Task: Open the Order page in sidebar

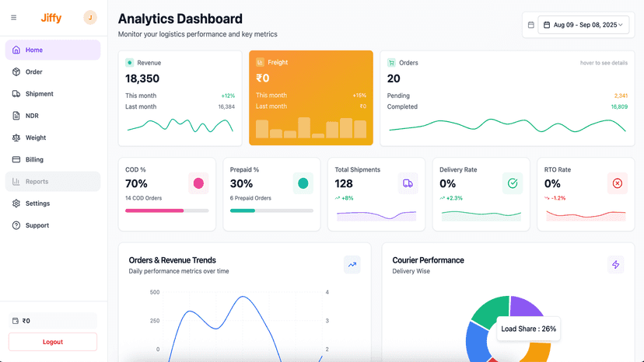Action: pyautogui.click(x=53, y=71)
